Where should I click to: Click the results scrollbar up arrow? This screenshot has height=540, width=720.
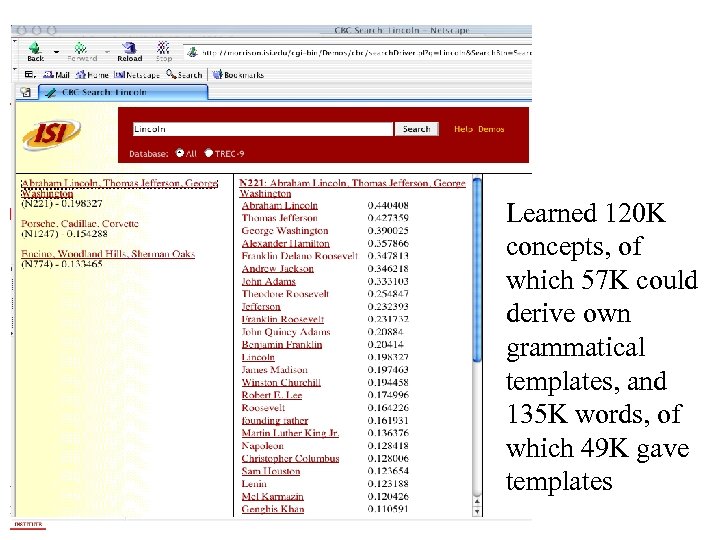477,501
